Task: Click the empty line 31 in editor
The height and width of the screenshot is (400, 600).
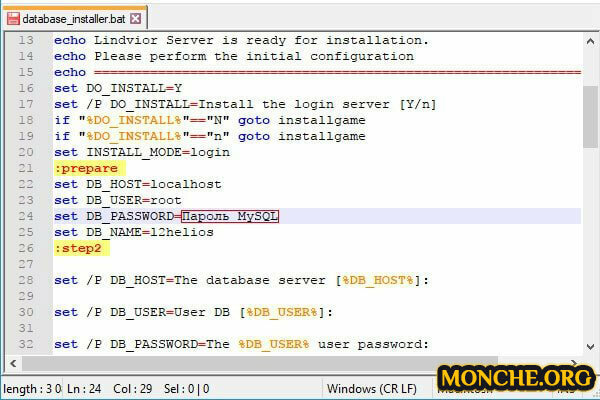Action: 300,328
